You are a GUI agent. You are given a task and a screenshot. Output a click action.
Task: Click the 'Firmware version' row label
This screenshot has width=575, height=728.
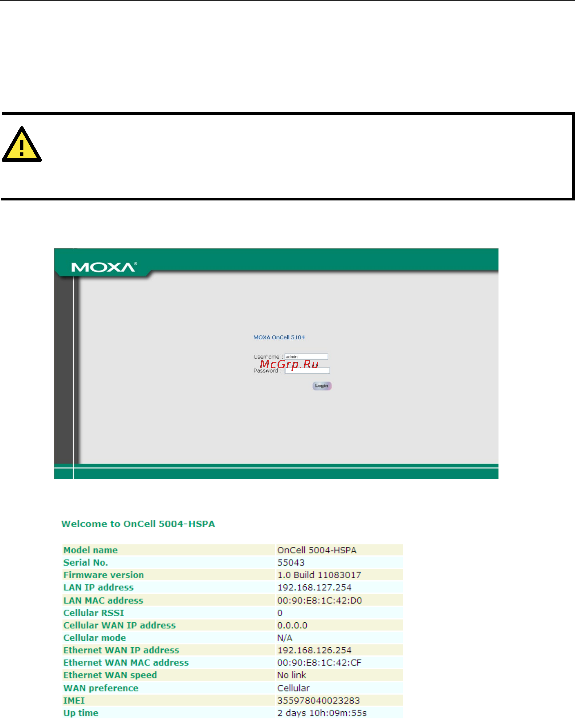pos(104,575)
